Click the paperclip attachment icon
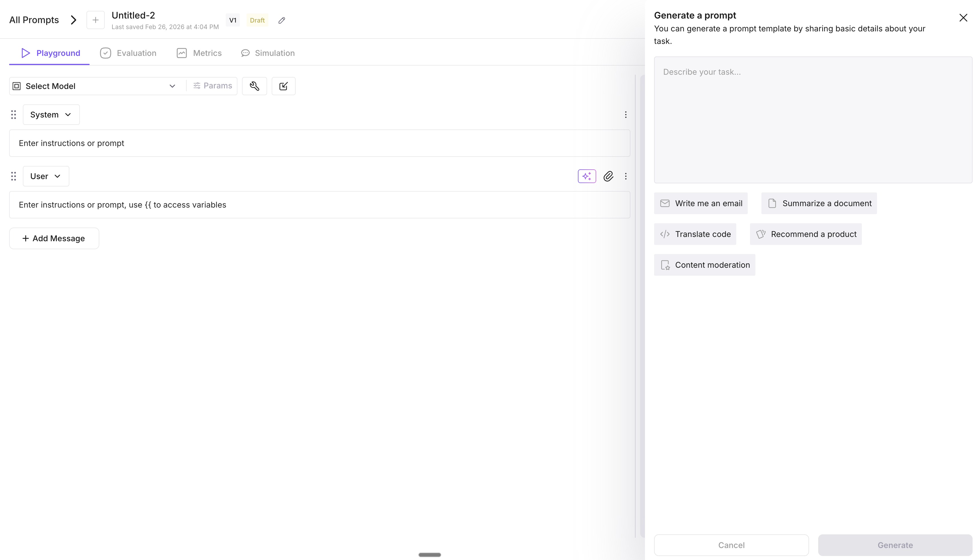The width and height of the screenshot is (980, 560). point(608,176)
